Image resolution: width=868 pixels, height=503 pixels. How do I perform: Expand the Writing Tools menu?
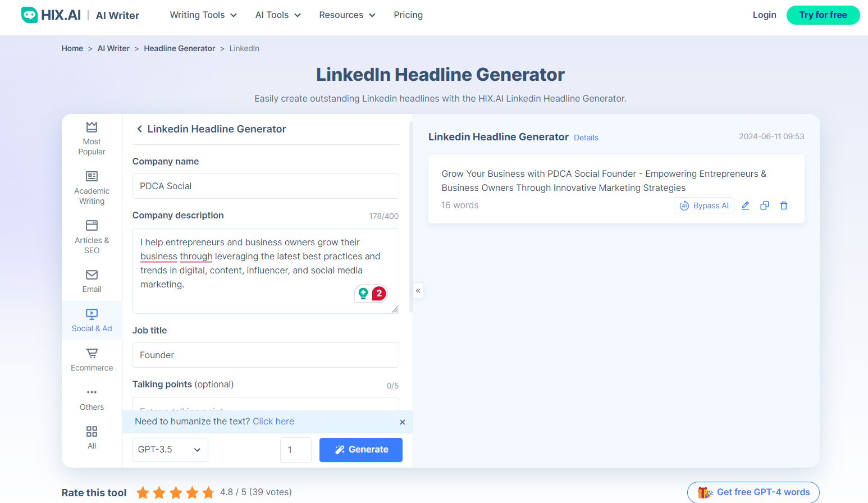point(203,15)
